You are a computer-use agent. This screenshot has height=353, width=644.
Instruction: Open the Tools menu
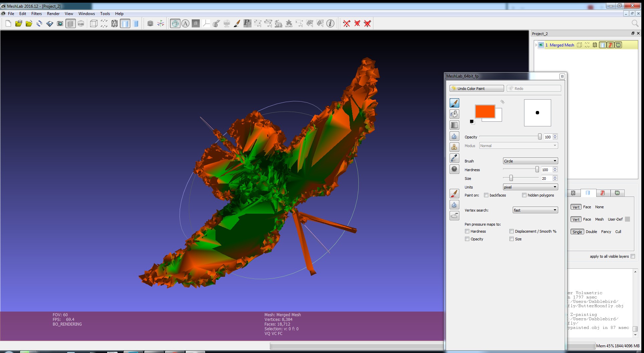click(x=105, y=14)
